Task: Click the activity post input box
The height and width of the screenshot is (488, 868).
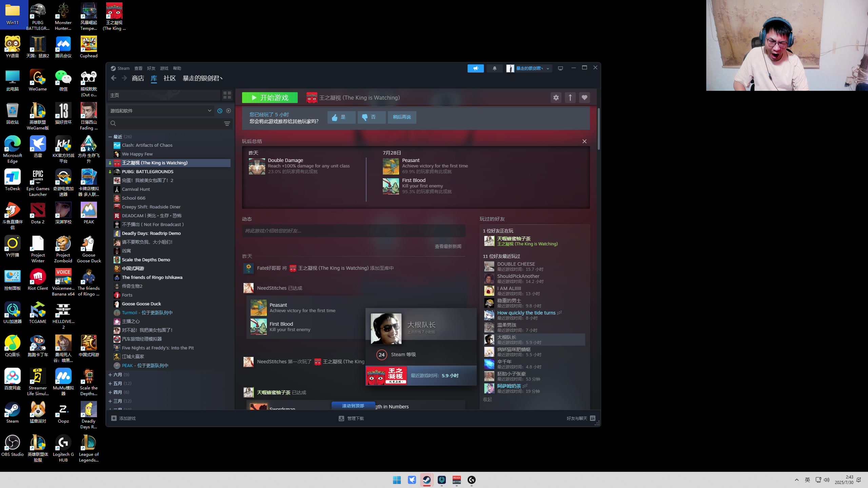Action: pos(354,231)
